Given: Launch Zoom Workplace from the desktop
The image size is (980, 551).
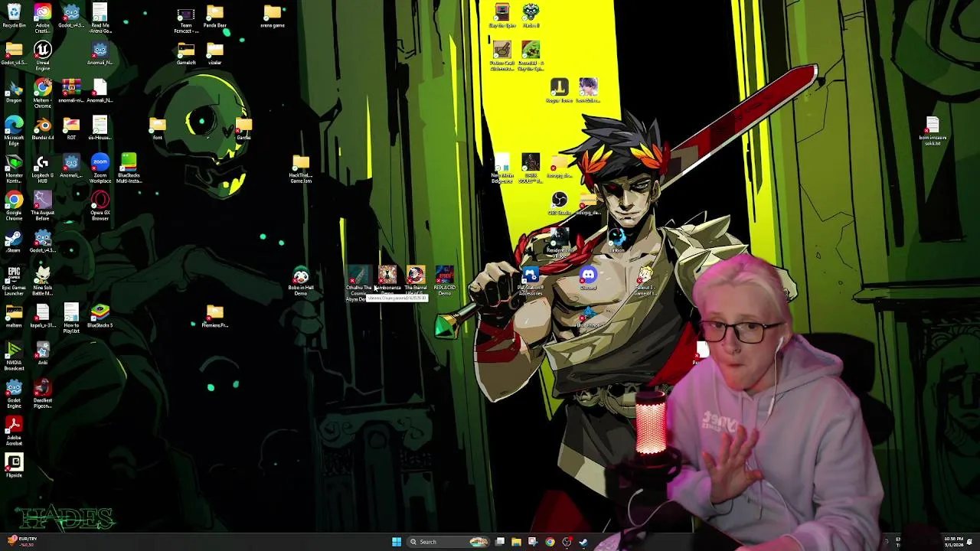Looking at the screenshot, I should pyautogui.click(x=100, y=168).
